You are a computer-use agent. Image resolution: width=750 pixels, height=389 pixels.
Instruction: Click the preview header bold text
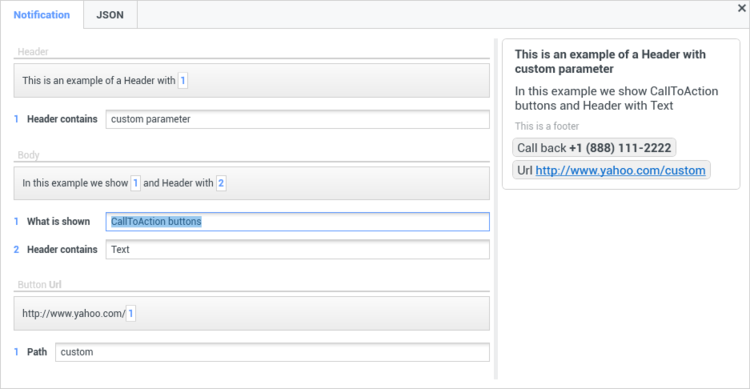(610, 62)
